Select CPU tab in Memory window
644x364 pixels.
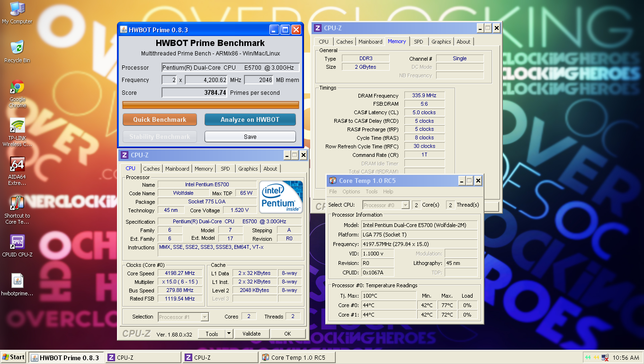coord(324,42)
